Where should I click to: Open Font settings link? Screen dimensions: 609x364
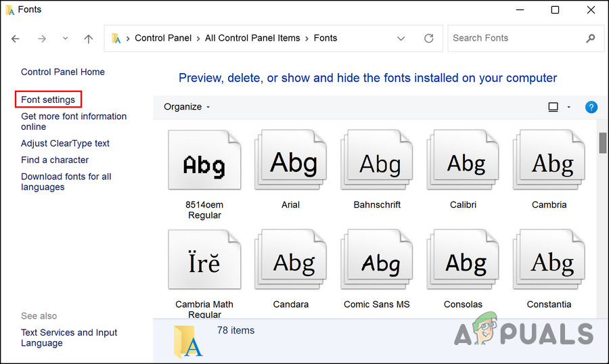48,100
